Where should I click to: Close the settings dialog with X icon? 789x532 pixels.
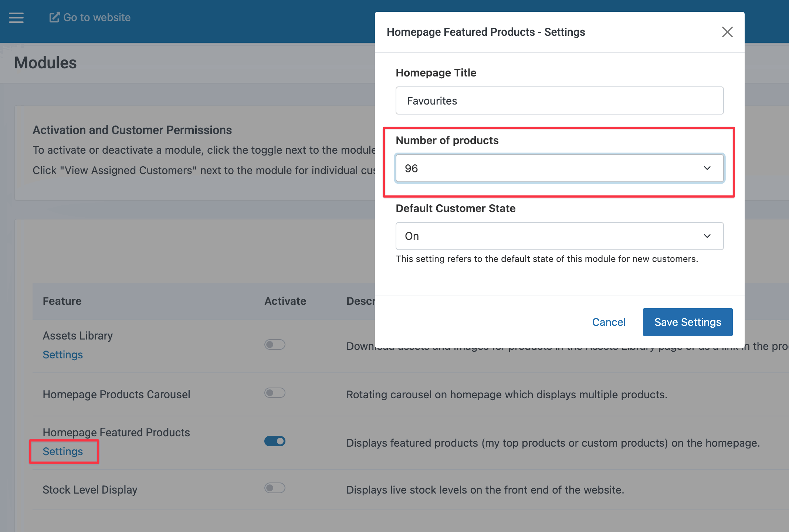pyautogui.click(x=727, y=32)
